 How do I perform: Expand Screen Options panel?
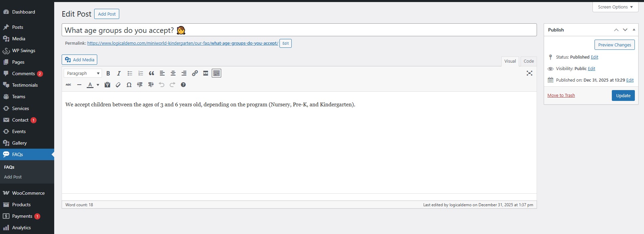[x=615, y=7]
